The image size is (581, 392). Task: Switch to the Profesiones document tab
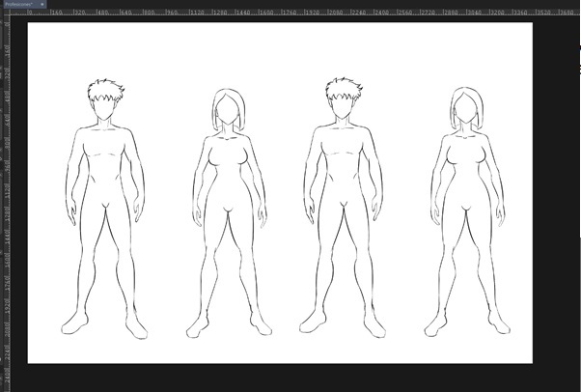click(18, 4)
